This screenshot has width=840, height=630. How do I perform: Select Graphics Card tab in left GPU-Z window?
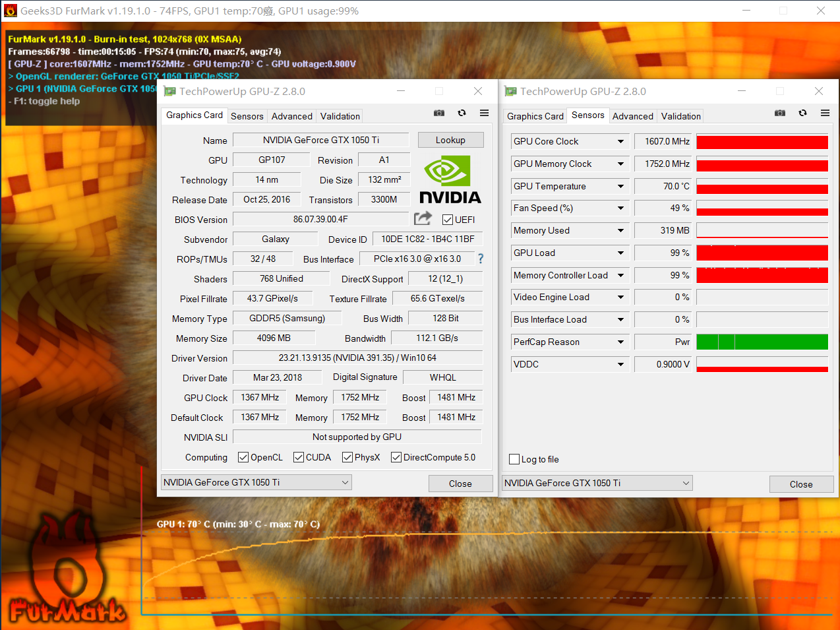point(195,115)
